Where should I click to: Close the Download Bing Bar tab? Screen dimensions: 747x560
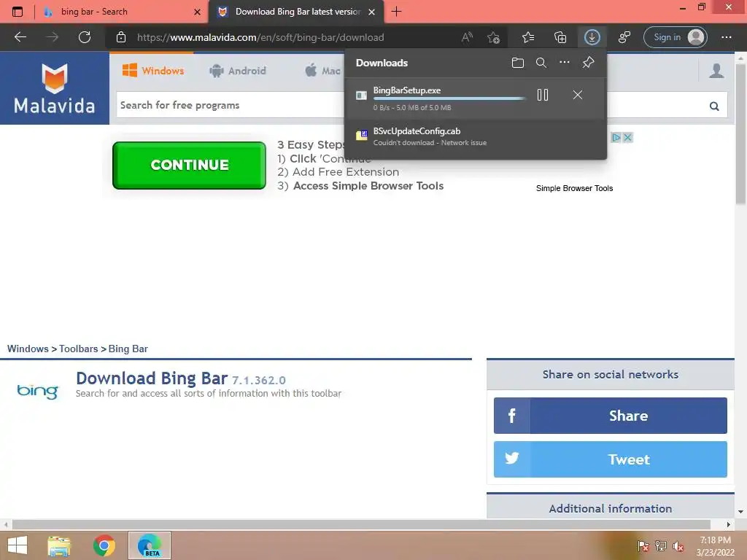371,12
